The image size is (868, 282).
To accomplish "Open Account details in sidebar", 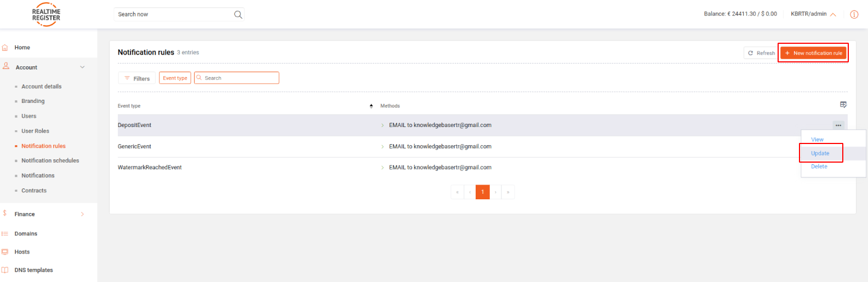I will (41, 87).
